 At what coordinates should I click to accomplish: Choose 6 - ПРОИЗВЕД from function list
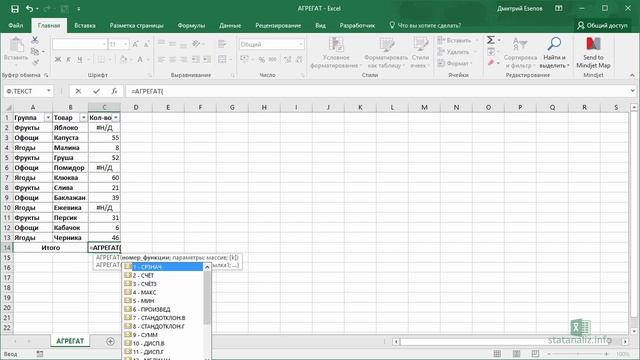[x=163, y=309]
